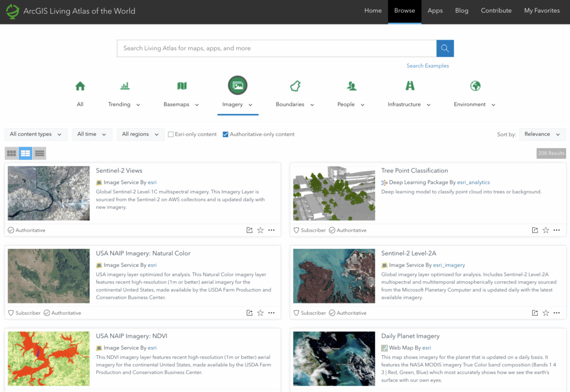570x392 pixels.
Task: Click Search Examples link
Action: (x=427, y=66)
